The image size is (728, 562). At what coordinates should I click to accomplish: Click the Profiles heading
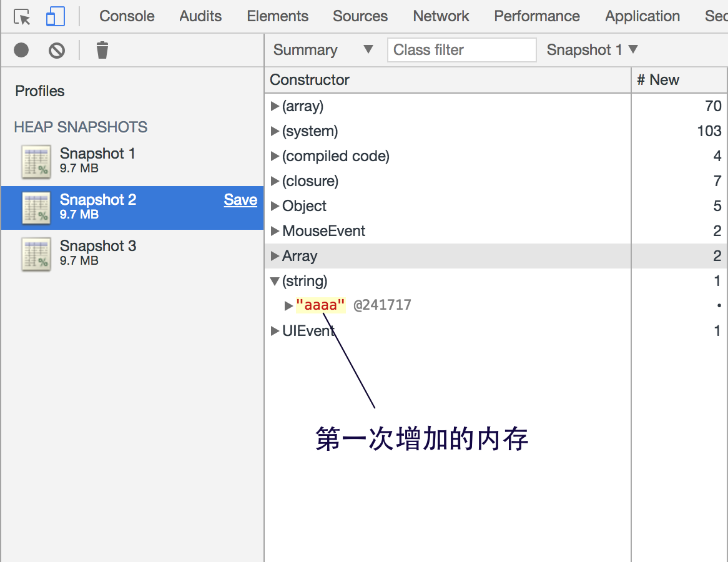coord(40,91)
